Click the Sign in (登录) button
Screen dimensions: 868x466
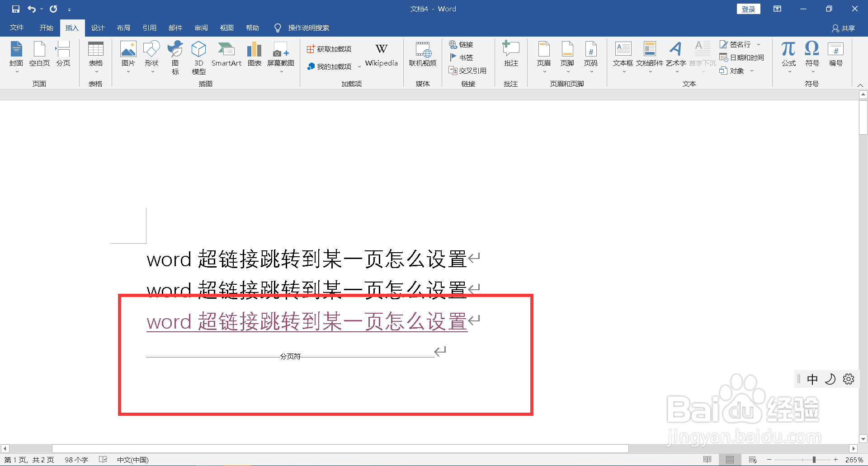749,9
